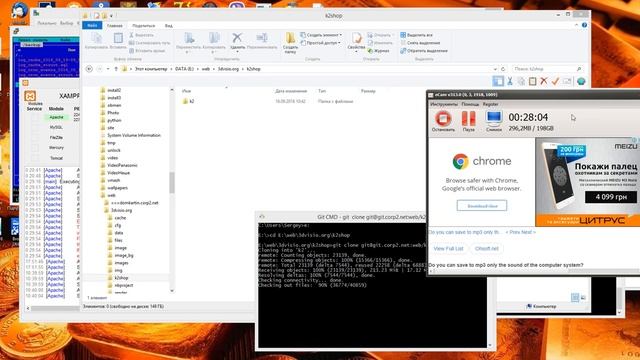Click the Chrome download button in the ad
The height and width of the screenshot is (360, 640).
tap(482, 206)
